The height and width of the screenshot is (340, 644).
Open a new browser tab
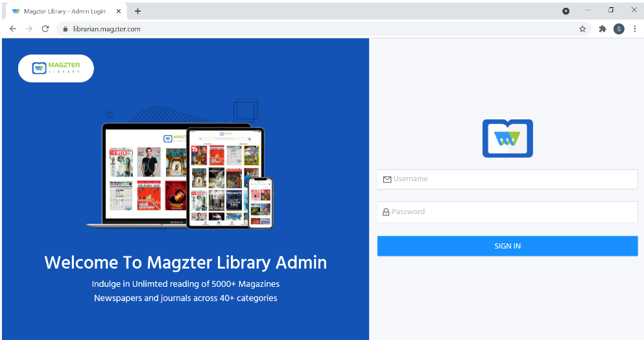[x=137, y=11]
